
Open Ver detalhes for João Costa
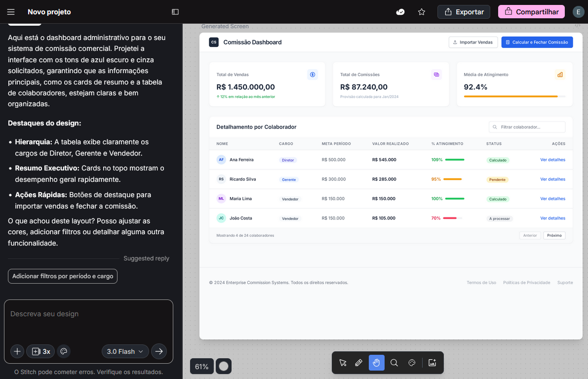552,218
